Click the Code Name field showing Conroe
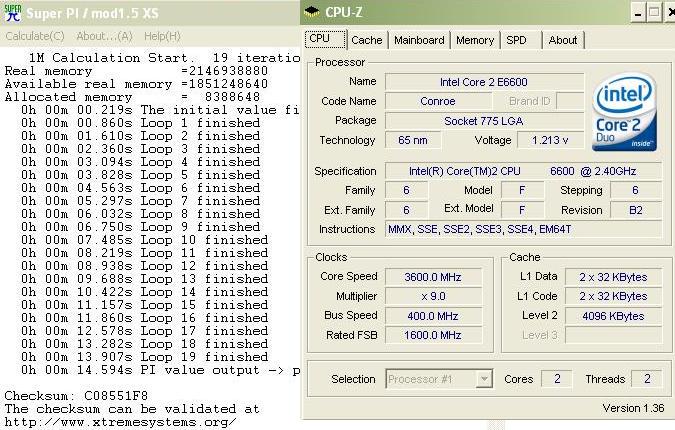This screenshot has width=675, height=430. [x=438, y=101]
